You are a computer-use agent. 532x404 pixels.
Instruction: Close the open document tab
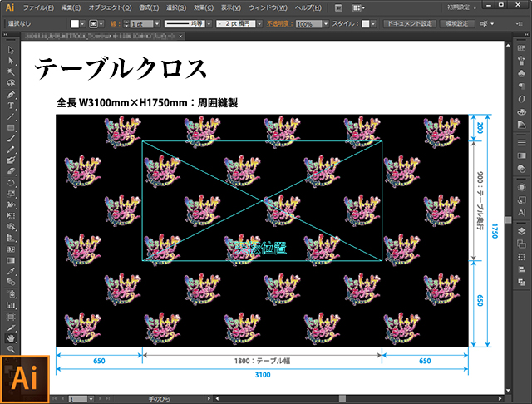[181, 36]
